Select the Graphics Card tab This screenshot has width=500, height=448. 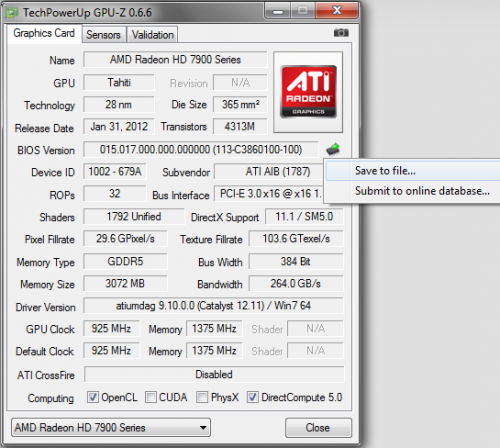pyautogui.click(x=44, y=33)
